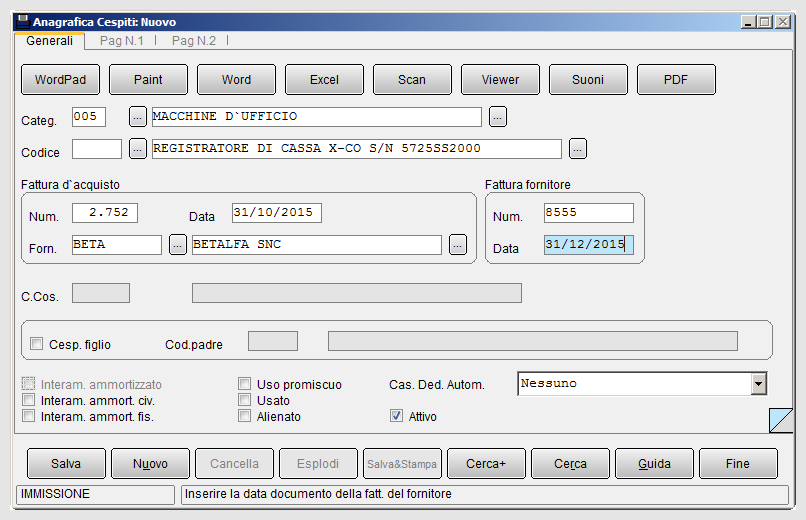
Task: Toggle the Cesp. figlio checkbox
Action: [36, 344]
